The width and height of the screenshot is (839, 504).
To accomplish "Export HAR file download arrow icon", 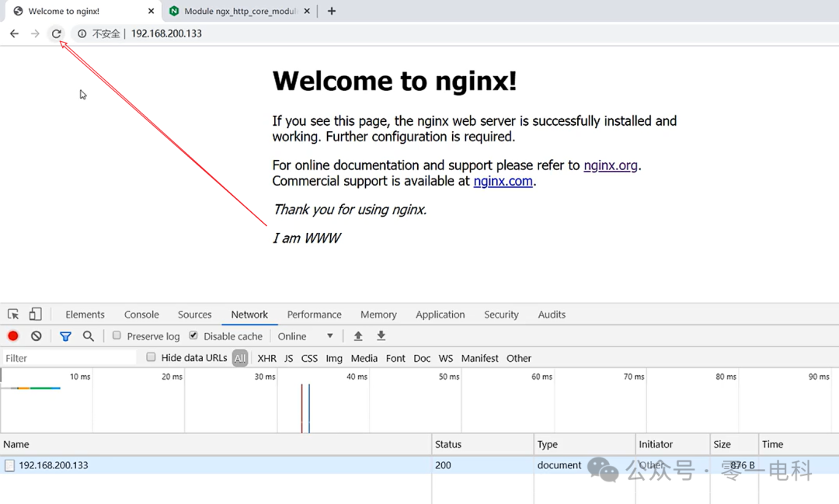I will coord(381,336).
